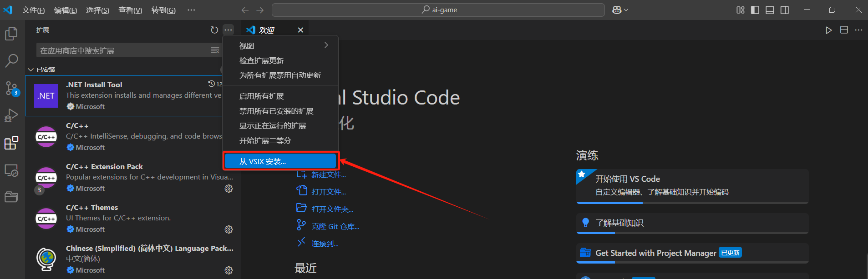Select 为所有扩展禁用自动更新 entry
The image size is (868, 279).
[x=280, y=75]
